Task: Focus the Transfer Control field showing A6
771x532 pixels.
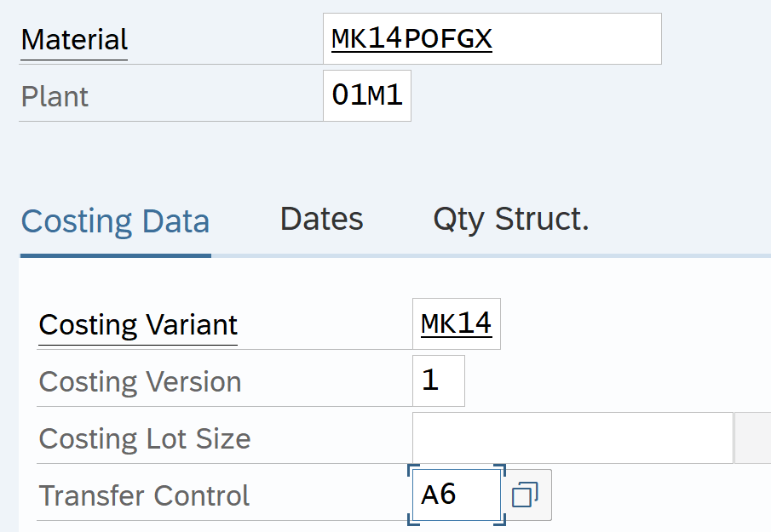Action: [456, 495]
